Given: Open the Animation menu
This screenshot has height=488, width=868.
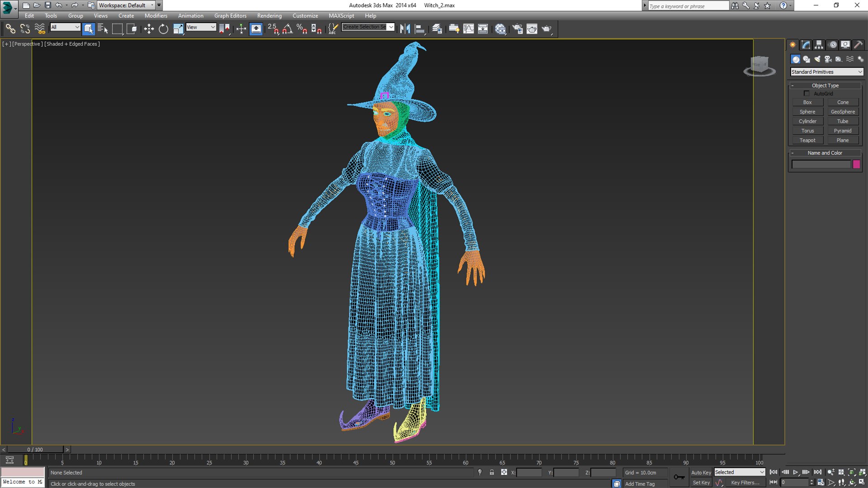Looking at the screenshot, I should click(x=190, y=16).
